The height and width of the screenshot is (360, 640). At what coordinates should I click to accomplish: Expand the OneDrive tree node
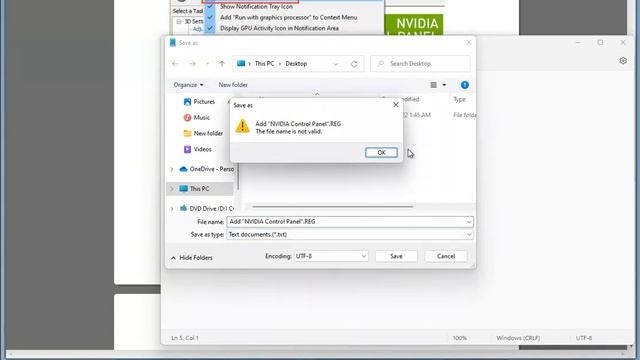172,169
